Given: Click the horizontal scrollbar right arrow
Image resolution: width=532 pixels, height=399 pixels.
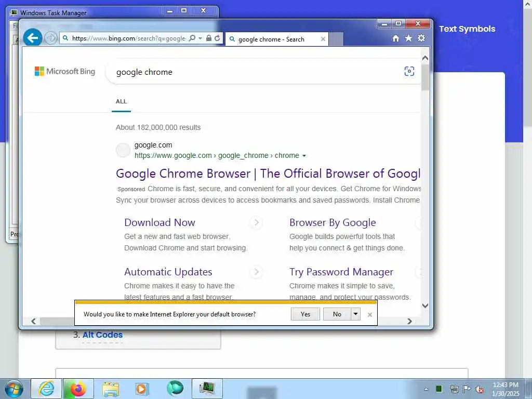Looking at the screenshot, I should [x=409, y=321].
